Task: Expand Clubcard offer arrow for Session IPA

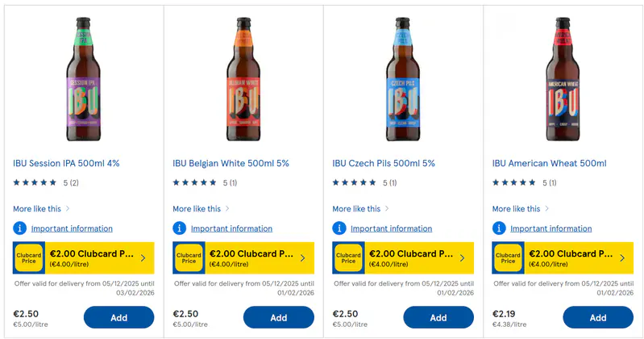Action: point(143,258)
